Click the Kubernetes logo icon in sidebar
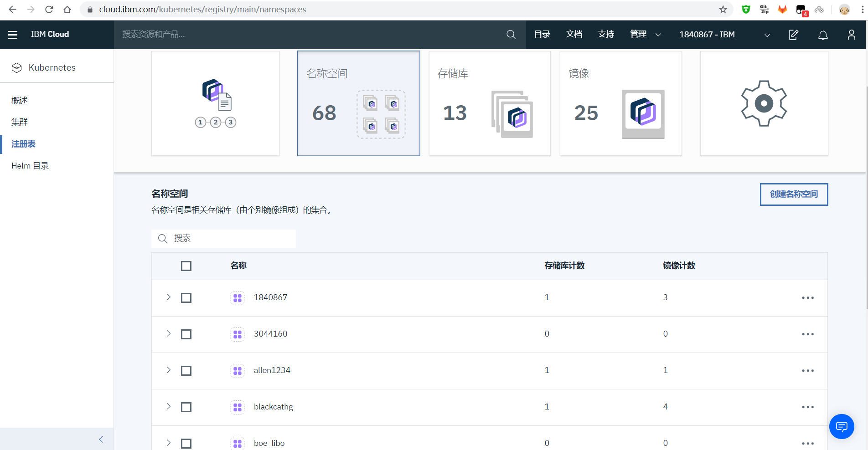 (x=17, y=68)
